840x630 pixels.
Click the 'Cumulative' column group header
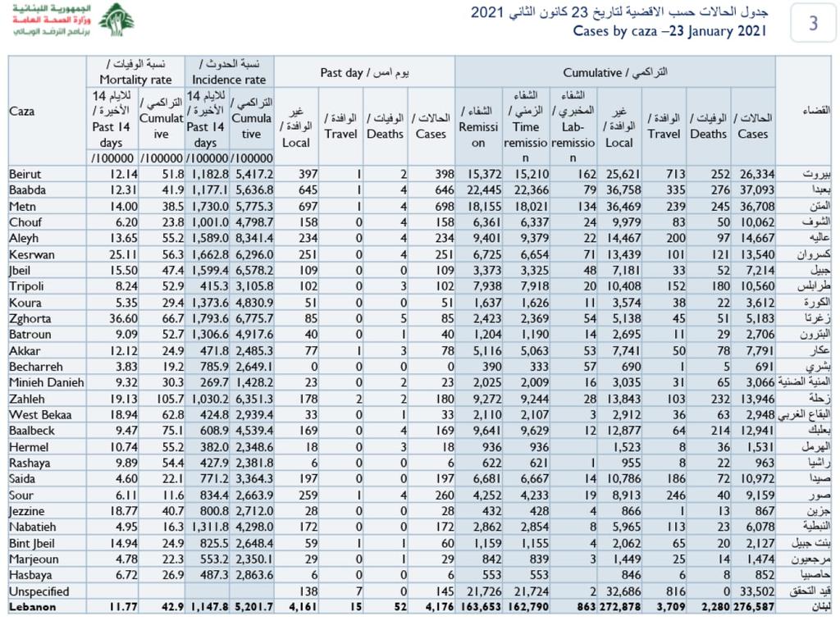pyautogui.click(x=615, y=72)
